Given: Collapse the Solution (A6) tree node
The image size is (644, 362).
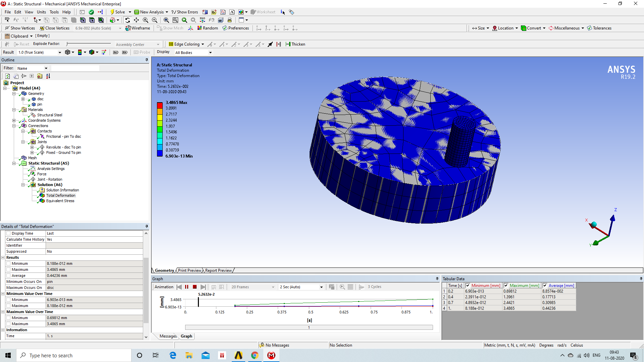Looking at the screenshot, I should 23,185.
